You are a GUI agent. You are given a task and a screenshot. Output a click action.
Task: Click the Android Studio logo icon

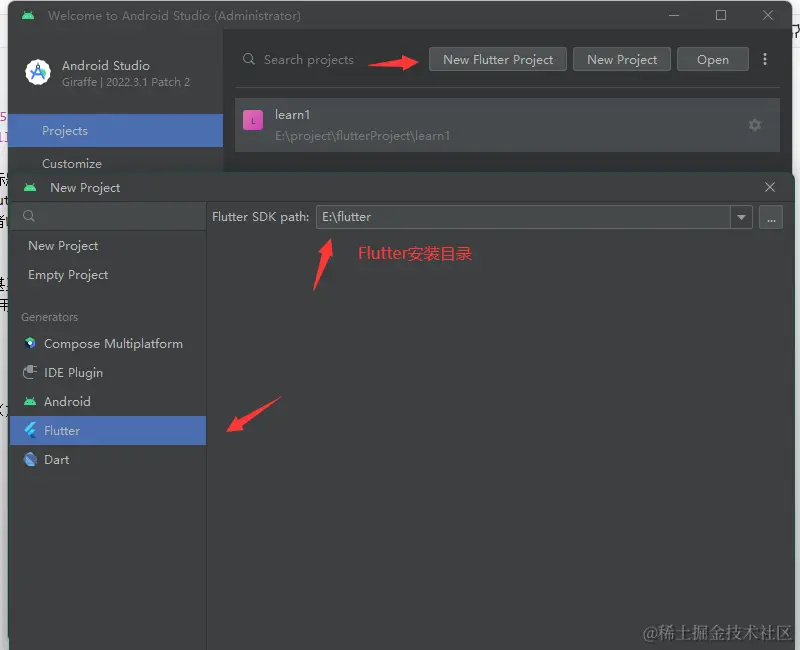(x=38, y=72)
